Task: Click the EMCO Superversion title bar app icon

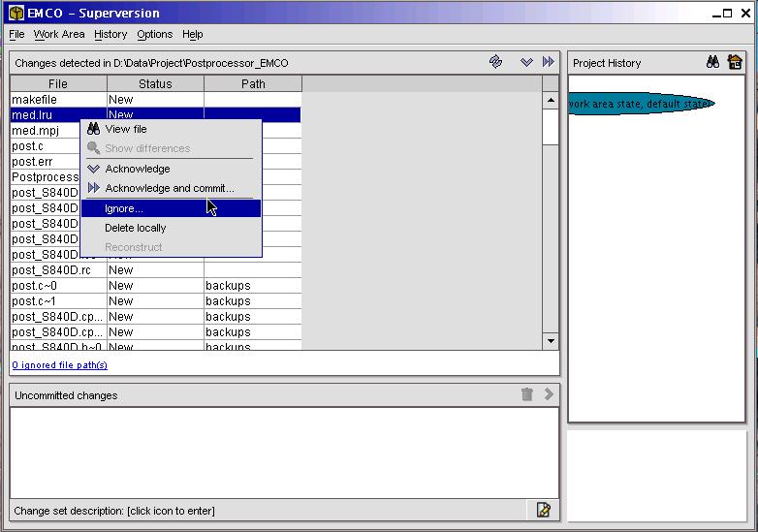Action: 16,13
